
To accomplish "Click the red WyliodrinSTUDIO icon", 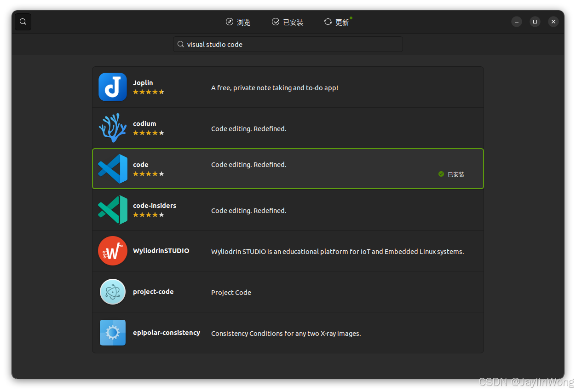I will coord(113,251).
